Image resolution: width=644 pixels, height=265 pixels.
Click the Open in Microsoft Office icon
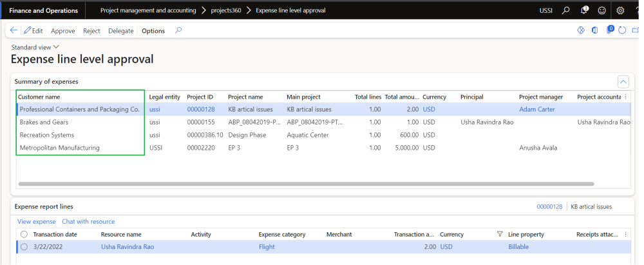[x=594, y=30]
